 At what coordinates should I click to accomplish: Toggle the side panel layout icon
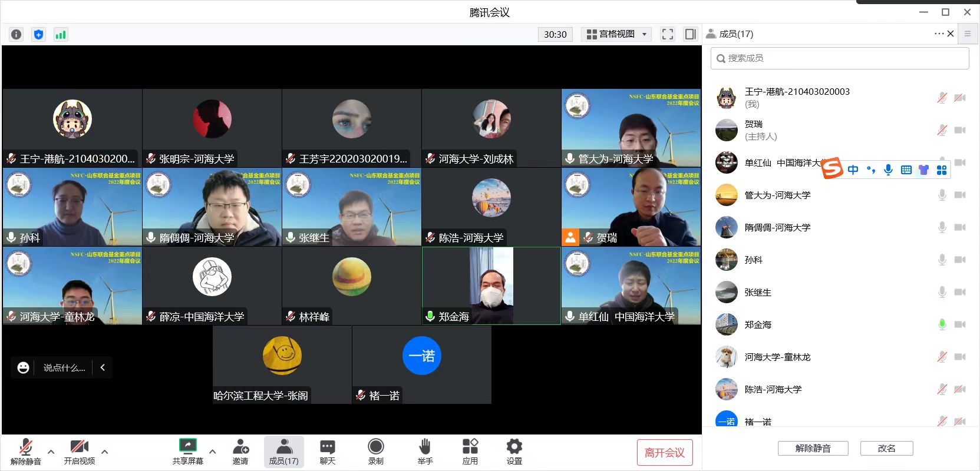point(690,34)
